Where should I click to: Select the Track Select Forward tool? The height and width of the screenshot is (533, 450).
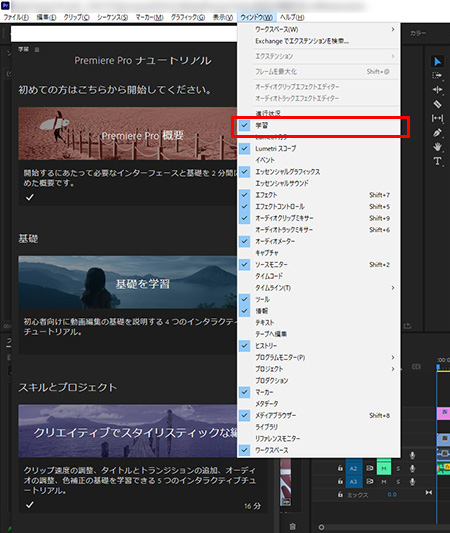(x=437, y=75)
